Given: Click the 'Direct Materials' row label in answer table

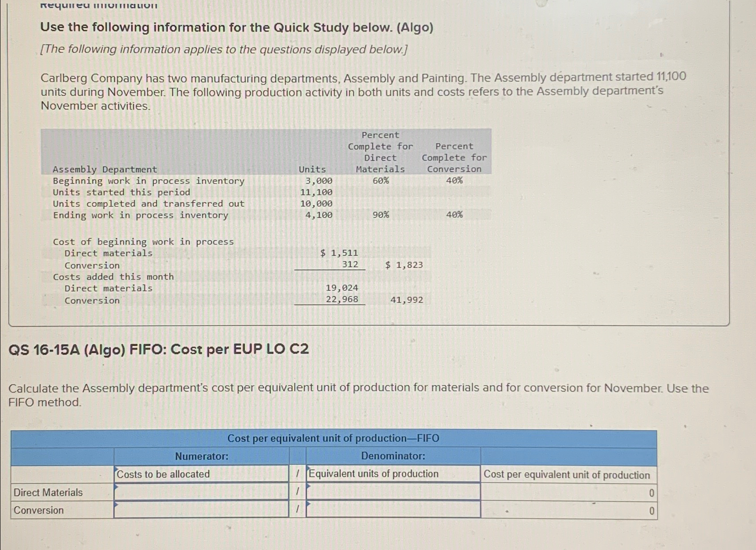Looking at the screenshot, I should (x=48, y=492).
